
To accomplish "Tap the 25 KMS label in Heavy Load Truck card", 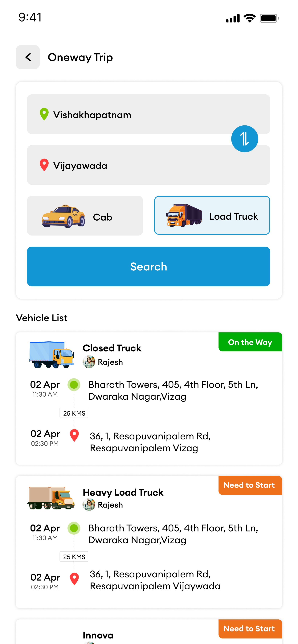I will pos(74,556).
